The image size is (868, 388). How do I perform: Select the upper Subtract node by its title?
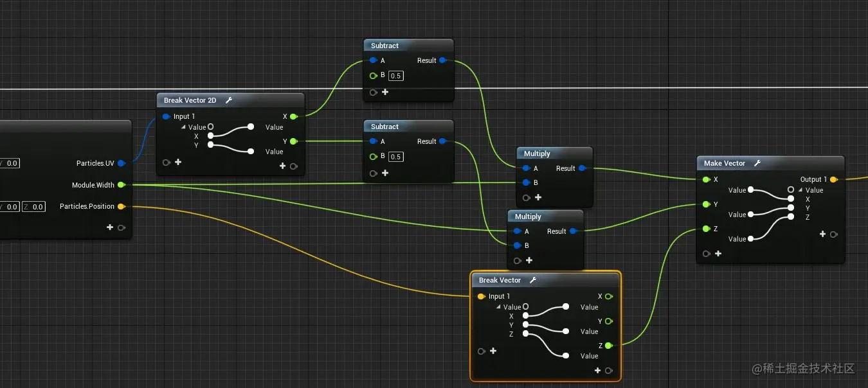point(384,46)
